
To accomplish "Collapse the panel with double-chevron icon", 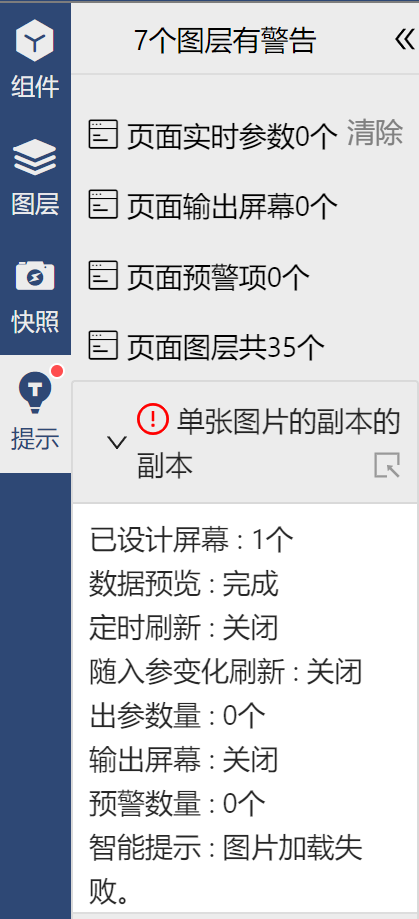I will (404, 40).
